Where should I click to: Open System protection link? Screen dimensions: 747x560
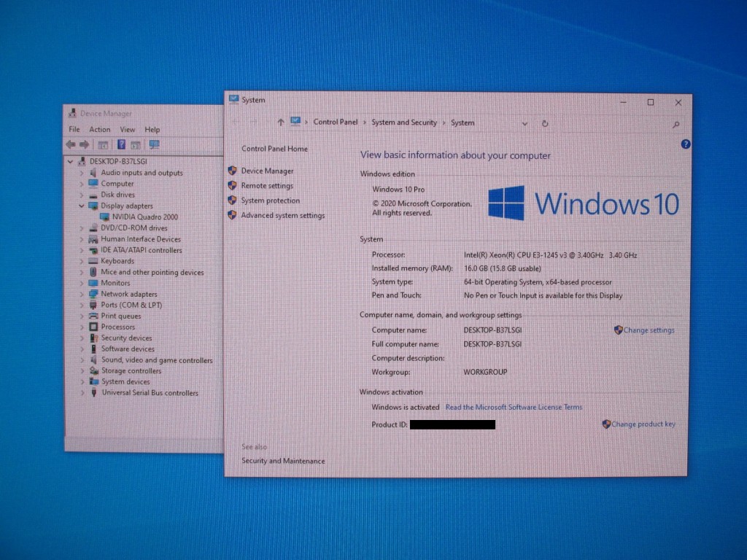point(270,201)
